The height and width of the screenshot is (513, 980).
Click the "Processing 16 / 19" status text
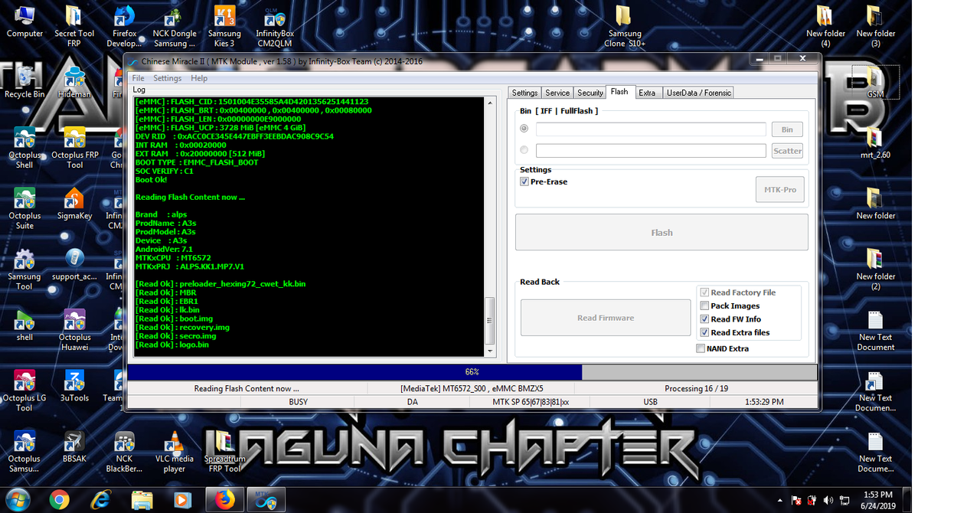click(696, 388)
